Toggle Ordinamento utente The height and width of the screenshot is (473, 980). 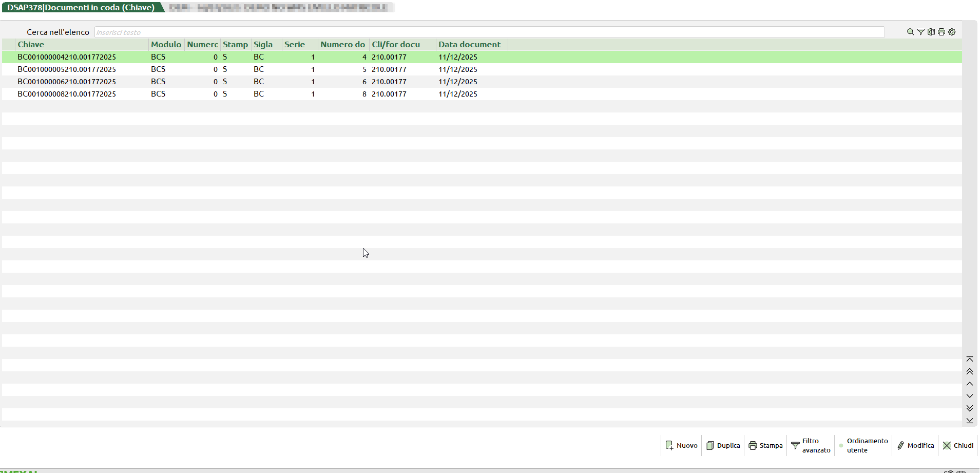(x=863, y=445)
